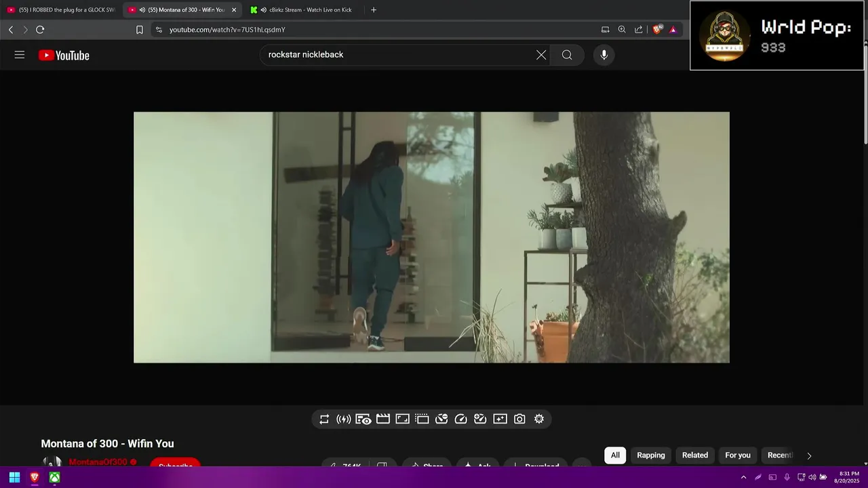Image resolution: width=868 pixels, height=488 pixels.
Task: Select the 'For you' filter chip
Action: pyautogui.click(x=738, y=455)
